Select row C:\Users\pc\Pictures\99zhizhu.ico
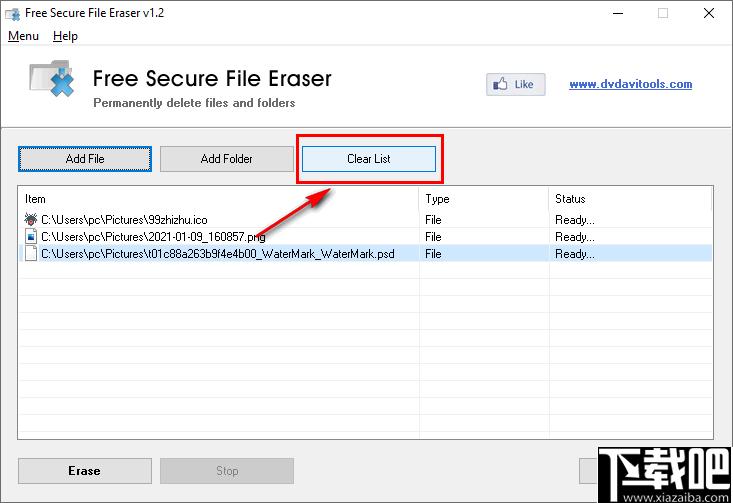The image size is (733, 503). click(x=366, y=219)
